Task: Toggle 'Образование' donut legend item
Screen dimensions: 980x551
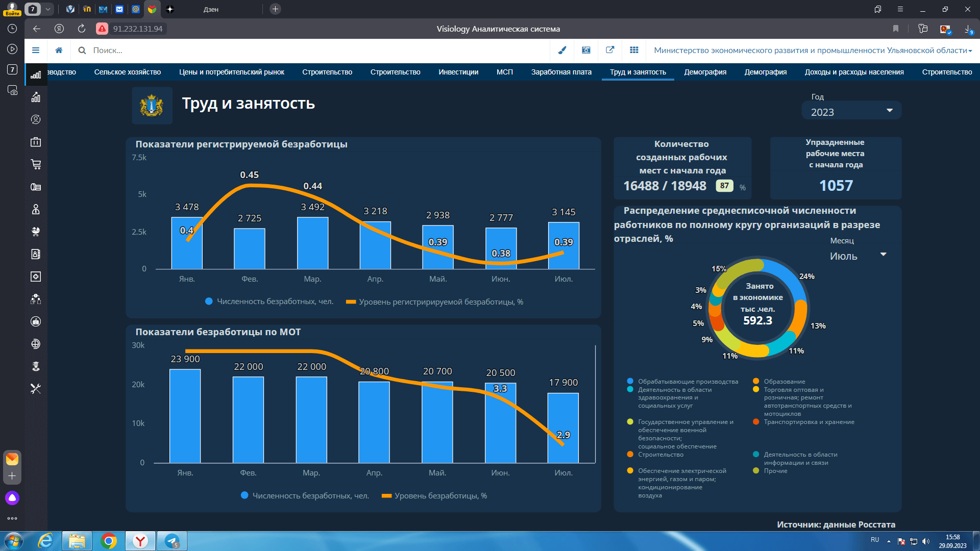Action: [x=779, y=382]
